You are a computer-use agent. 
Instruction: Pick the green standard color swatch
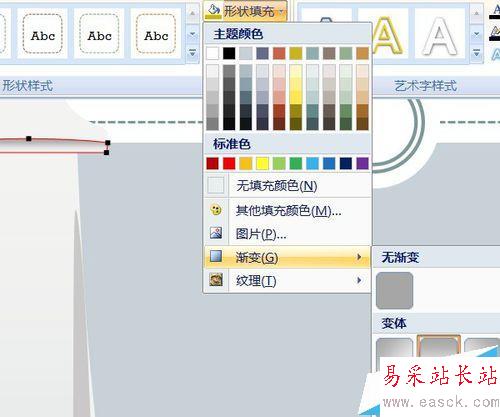(296, 163)
